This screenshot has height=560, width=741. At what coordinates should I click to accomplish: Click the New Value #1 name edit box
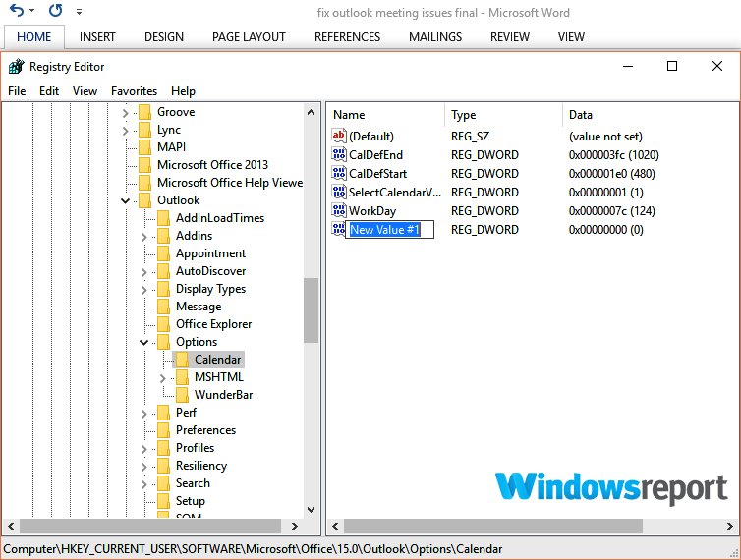click(390, 230)
